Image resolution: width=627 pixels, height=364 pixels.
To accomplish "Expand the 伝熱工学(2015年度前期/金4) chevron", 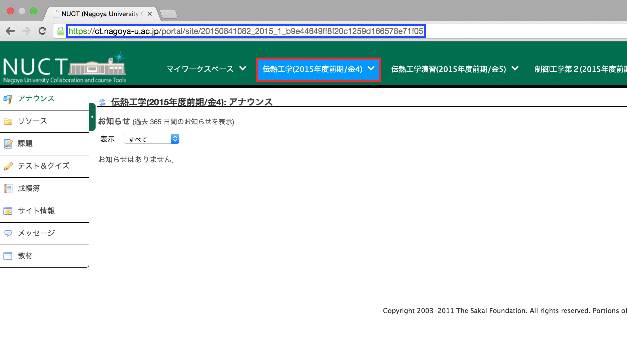I will [371, 68].
